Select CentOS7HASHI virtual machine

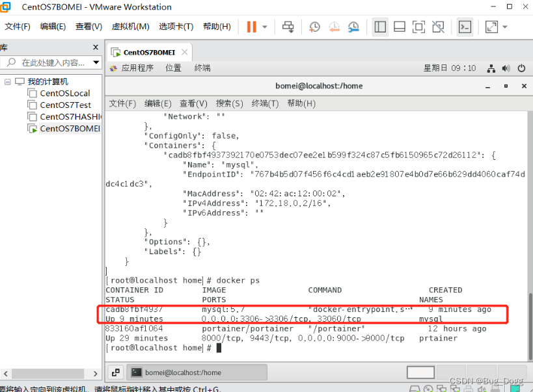pos(70,117)
